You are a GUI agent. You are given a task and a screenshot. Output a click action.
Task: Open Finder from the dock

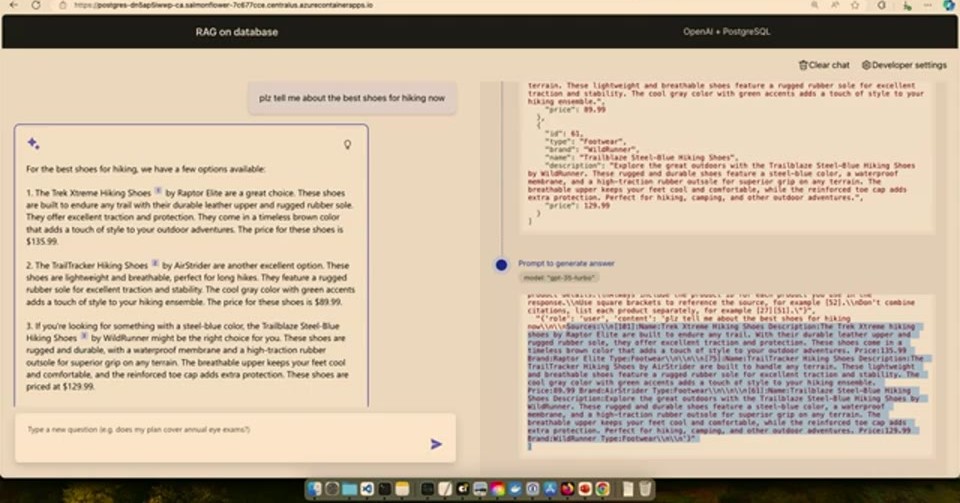tap(314, 488)
